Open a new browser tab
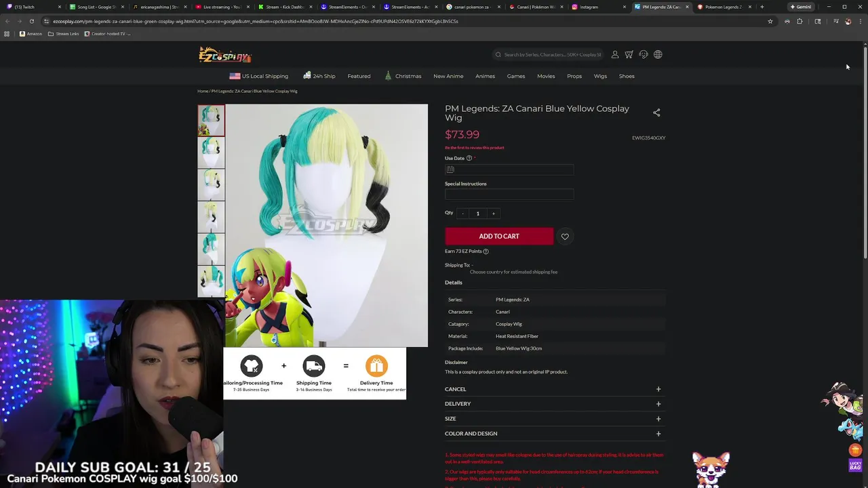Viewport: 868px width, 488px height. click(x=762, y=7)
